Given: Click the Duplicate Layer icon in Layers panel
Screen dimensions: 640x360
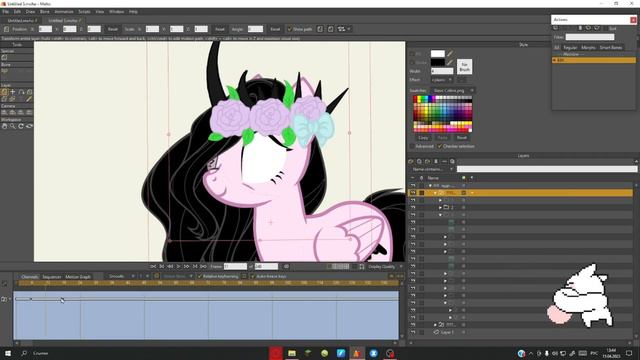Looking at the screenshot, I should (x=419, y=162).
